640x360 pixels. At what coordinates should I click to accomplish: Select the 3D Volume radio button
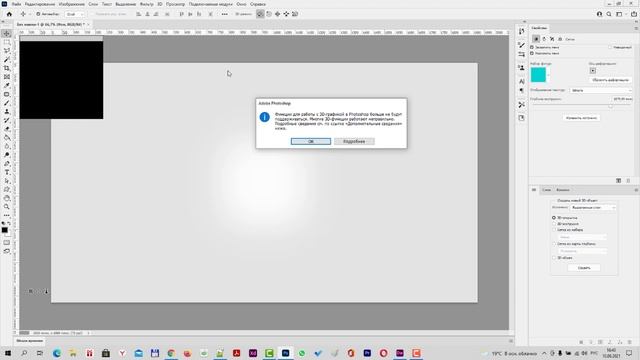coord(554,258)
